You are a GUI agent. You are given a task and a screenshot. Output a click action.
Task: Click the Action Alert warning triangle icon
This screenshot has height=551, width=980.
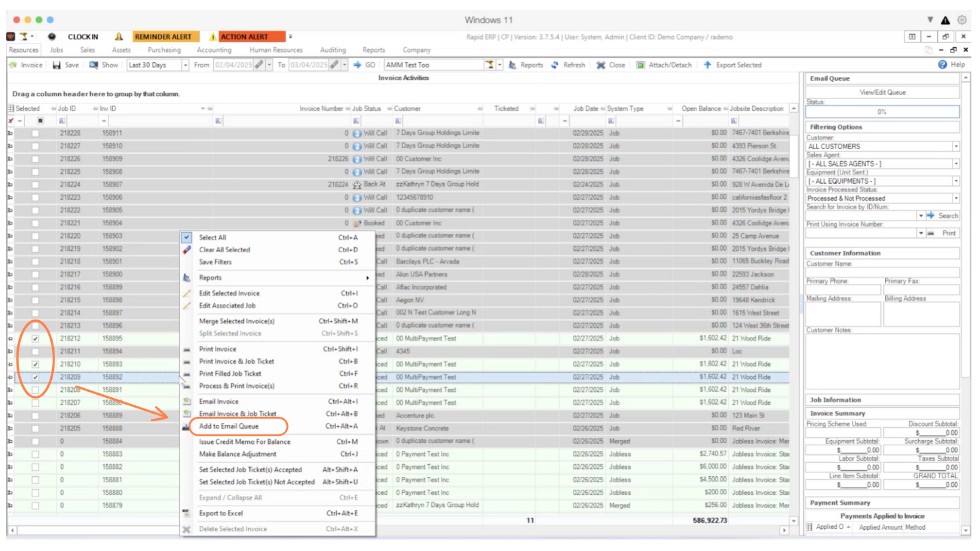(213, 37)
